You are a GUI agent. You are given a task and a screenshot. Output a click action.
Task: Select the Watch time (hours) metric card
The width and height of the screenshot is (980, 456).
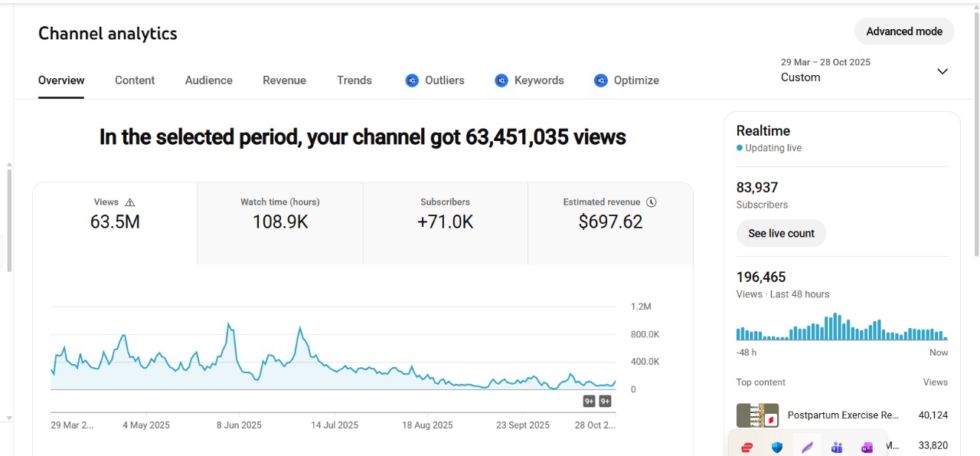pyautogui.click(x=280, y=222)
